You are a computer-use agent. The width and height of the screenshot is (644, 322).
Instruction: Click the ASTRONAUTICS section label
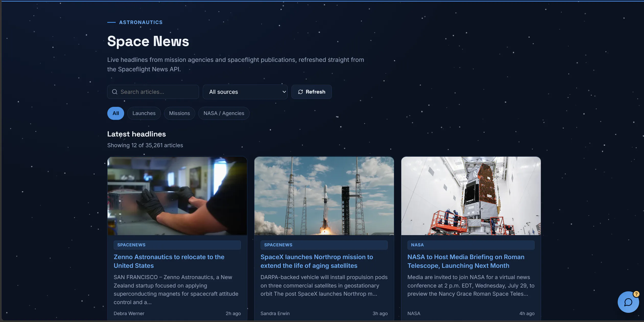141,22
